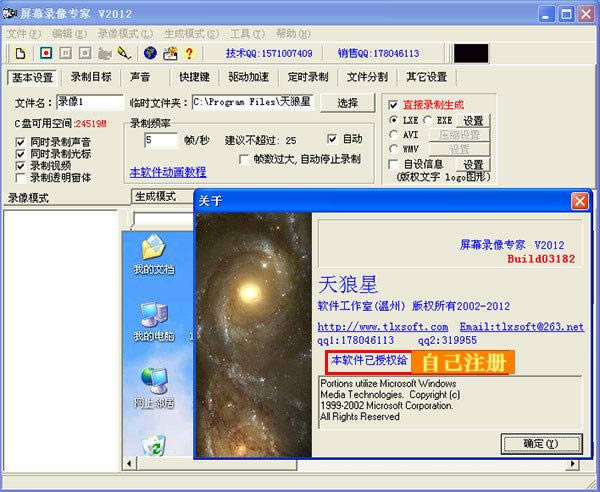Open help with the question mark icon

[189, 53]
